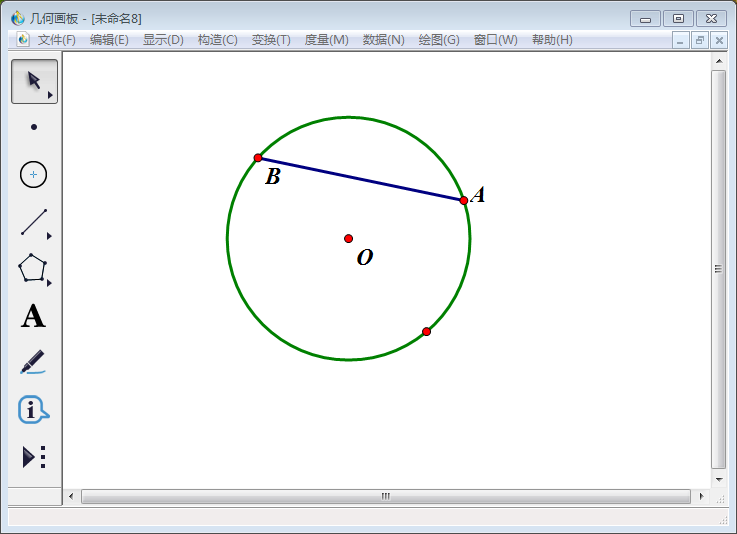Image resolution: width=737 pixels, height=534 pixels.
Task: Select the Straightedge segment tool
Action: (34, 222)
